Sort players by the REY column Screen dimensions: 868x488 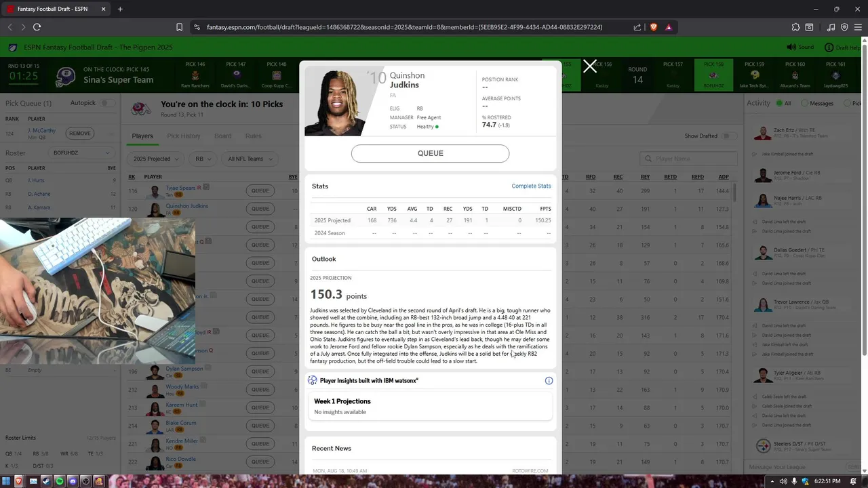point(645,177)
